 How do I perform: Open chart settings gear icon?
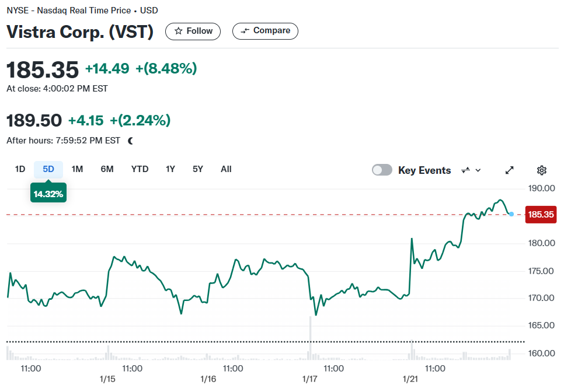click(542, 170)
